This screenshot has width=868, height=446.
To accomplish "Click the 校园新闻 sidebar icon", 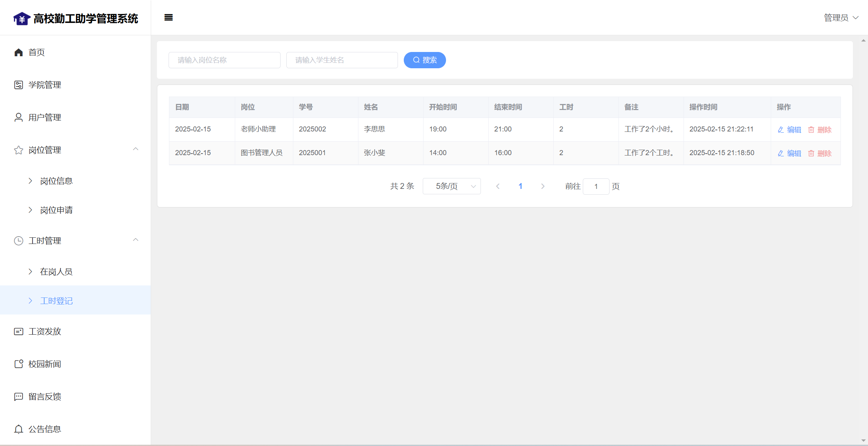I will click(19, 364).
